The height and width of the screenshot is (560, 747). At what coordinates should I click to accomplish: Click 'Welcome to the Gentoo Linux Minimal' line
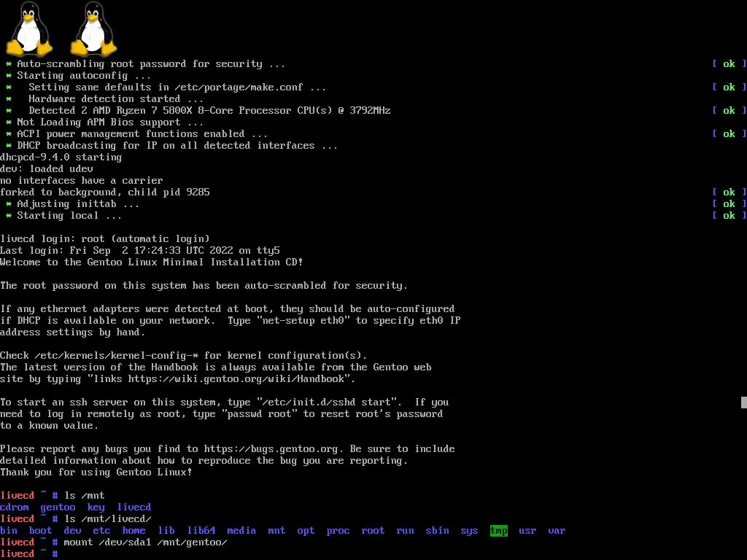[152, 262]
